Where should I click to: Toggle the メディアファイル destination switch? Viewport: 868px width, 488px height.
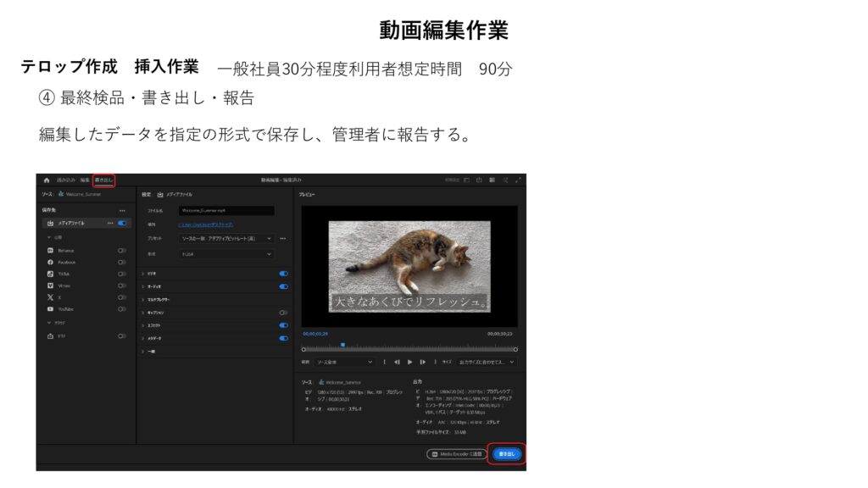point(122,224)
